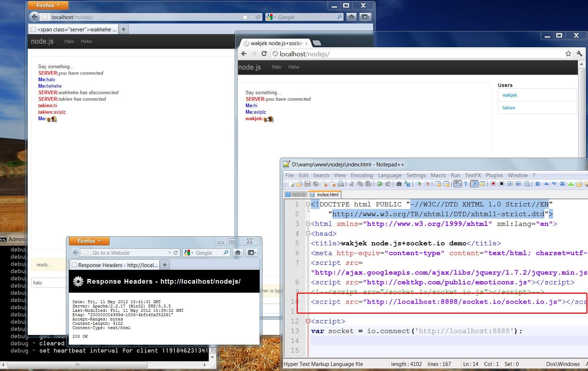Screen dimensions: 588x371
Task: Collapse the head fold marker on line 4
Action: [x=308, y=233]
